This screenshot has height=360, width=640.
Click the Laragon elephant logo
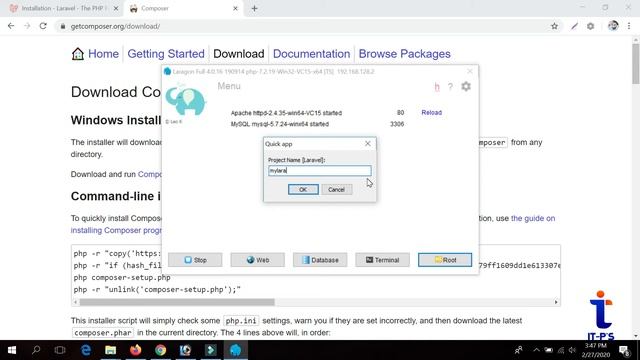coord(186,100)
